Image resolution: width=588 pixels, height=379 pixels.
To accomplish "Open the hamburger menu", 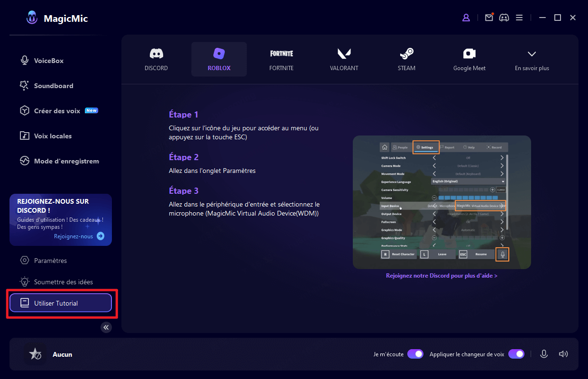I will click(x=519, y=18).
